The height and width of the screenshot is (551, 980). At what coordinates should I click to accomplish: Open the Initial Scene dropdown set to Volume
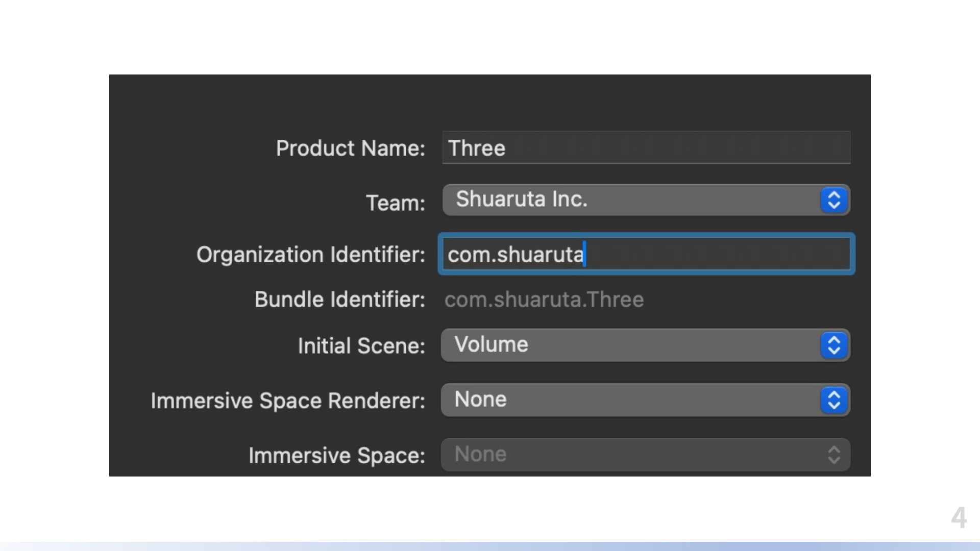[646, 345]
